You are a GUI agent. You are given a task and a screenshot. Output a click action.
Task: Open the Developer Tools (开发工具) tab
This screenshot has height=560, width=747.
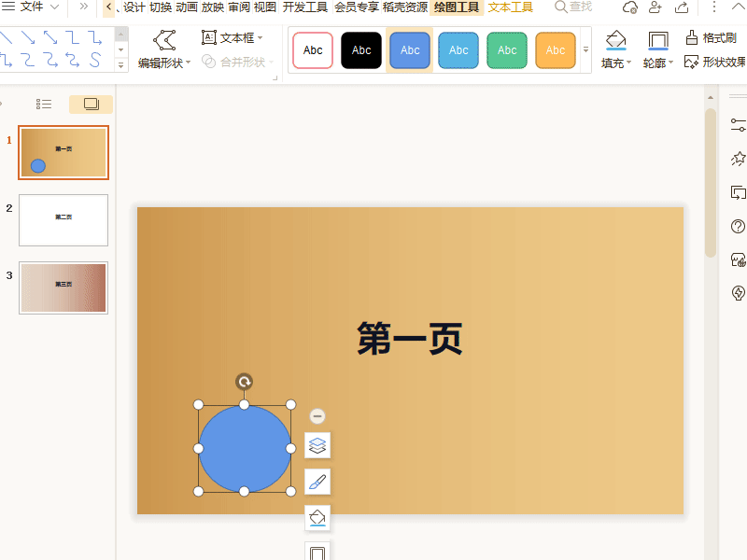tap(305, 7)
